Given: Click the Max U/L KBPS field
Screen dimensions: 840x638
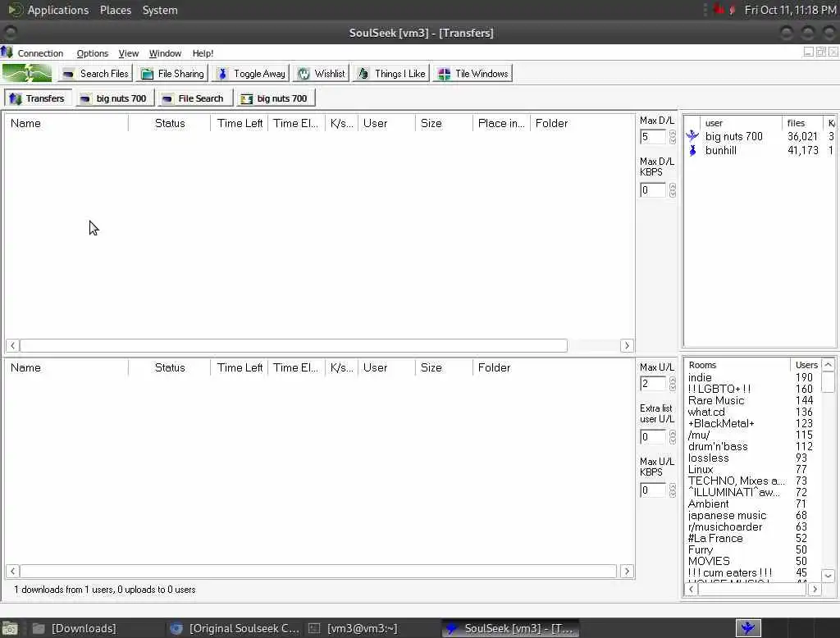Looking at the screenshot, I should click(653, 490).
